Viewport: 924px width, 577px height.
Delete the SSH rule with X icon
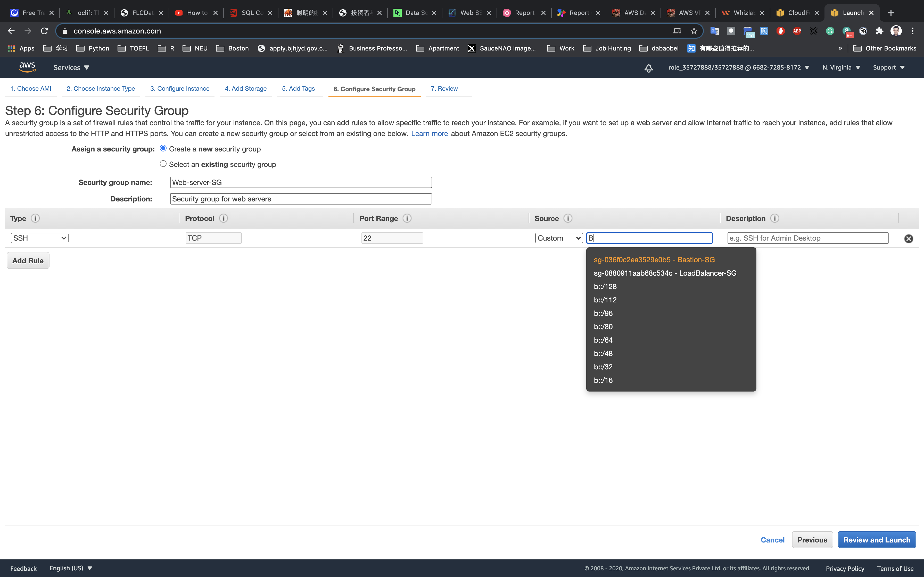(x=908, y=239)
